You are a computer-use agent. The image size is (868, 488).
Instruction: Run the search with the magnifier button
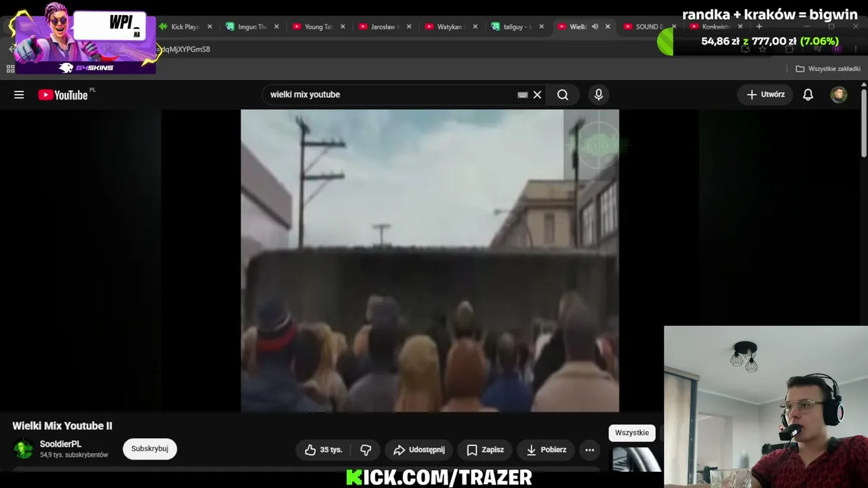[x=563, y=95]
